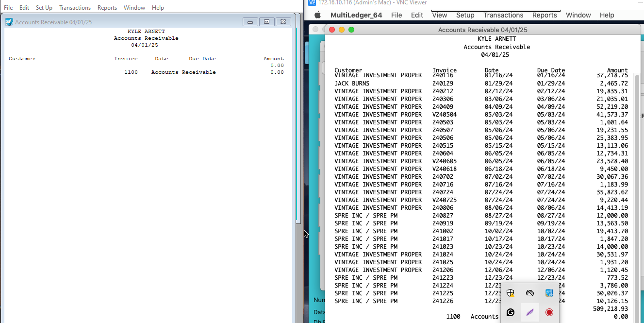Open the Setup menu in MultiLedger

(465, 15)
